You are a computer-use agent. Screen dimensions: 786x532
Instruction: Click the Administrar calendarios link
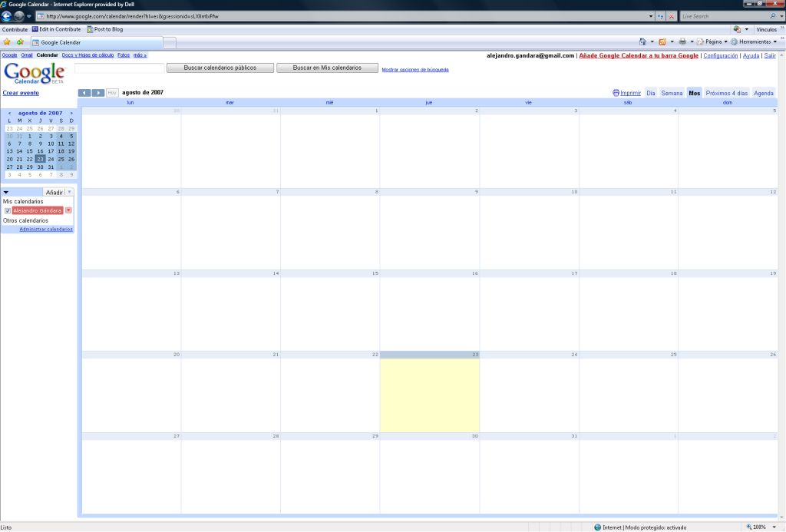pyautogui.click(x=46, y=229)
